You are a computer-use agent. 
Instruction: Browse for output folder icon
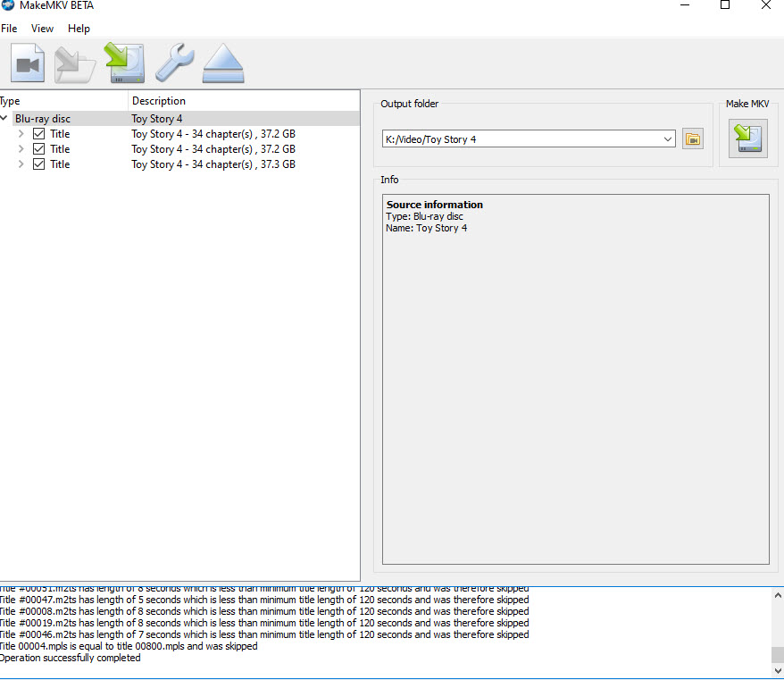click(x=693, y=139)
